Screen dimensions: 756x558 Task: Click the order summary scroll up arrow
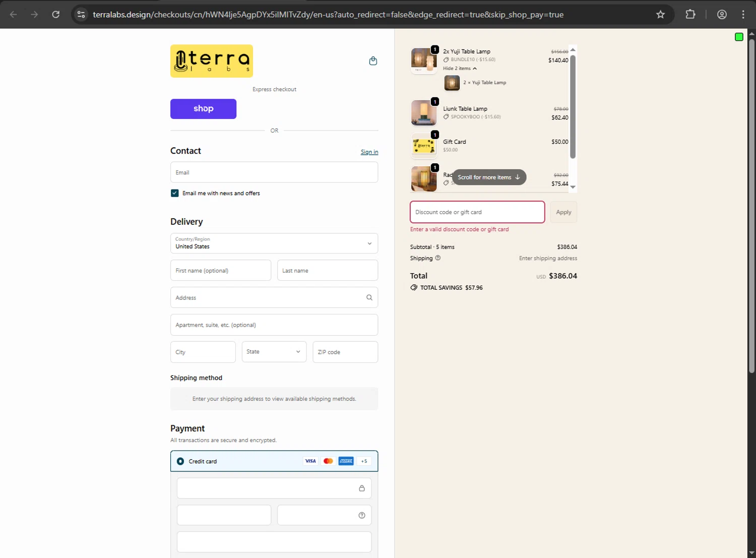click(x=573, y=49)
